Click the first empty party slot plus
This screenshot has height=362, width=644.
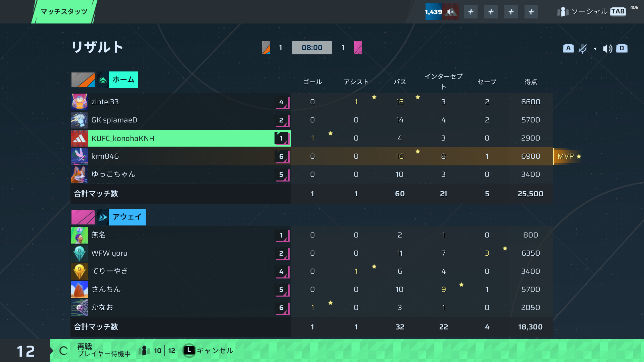click(471, 12)
